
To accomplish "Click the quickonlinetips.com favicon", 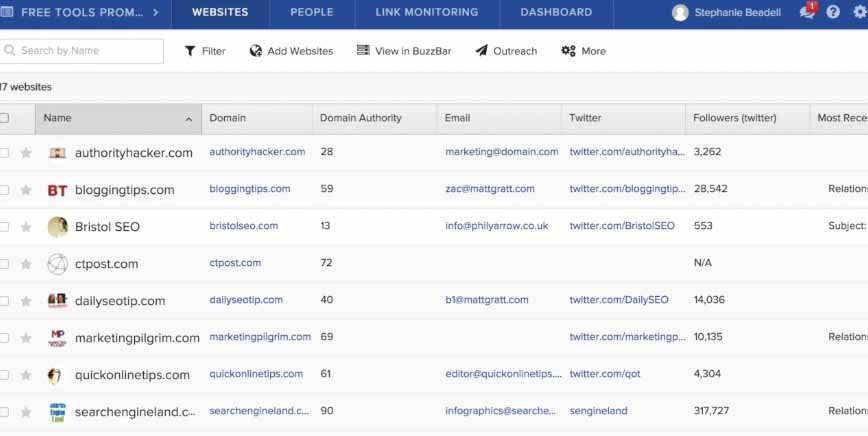I will 54,375.
